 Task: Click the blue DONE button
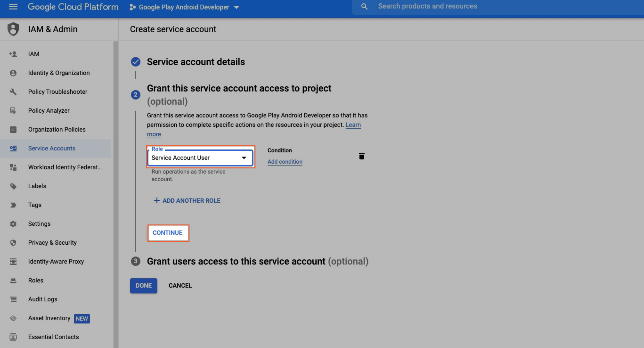click(144, 286)
